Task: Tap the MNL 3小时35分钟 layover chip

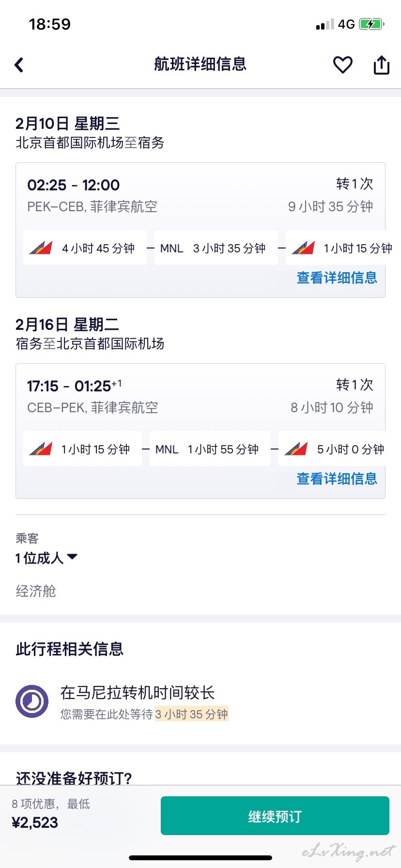Action: pos(216,248)
